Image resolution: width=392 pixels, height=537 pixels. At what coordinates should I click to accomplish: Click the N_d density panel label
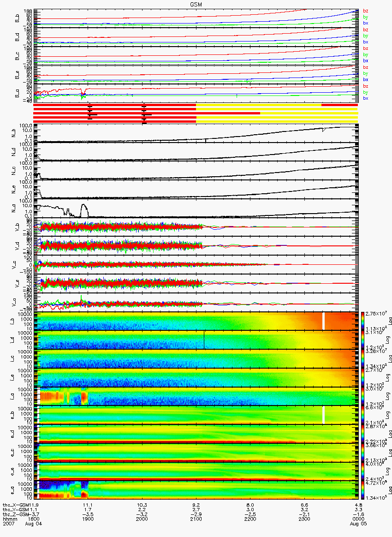point(13,153)
